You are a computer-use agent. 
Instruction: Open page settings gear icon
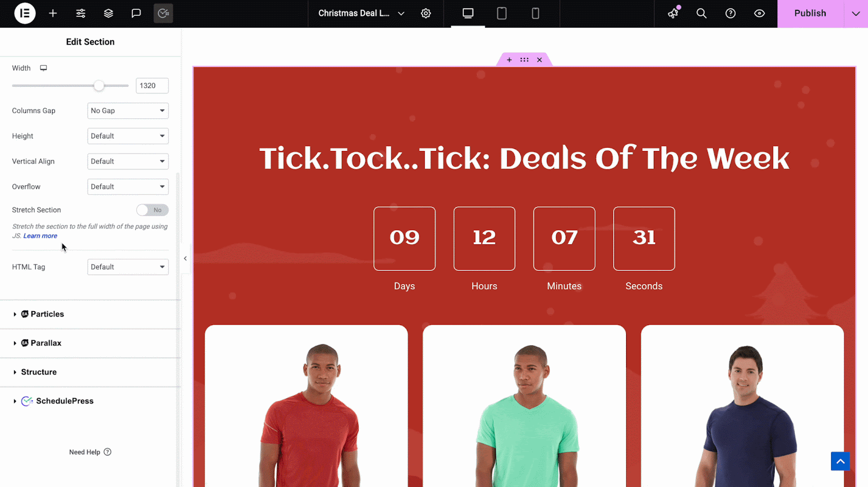click(x=426, y=13)
